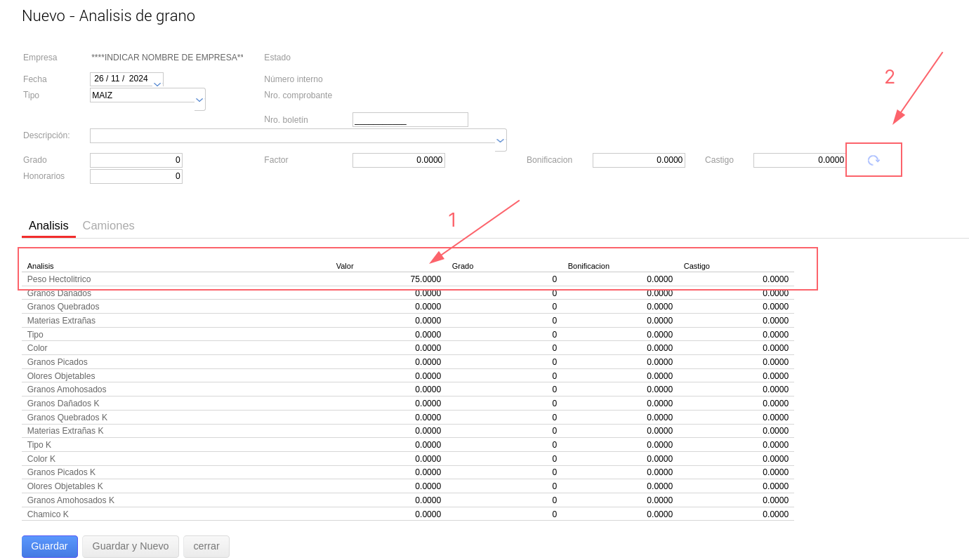
Task: Focus the header Bonificacion input field
Action: (638, 160)
